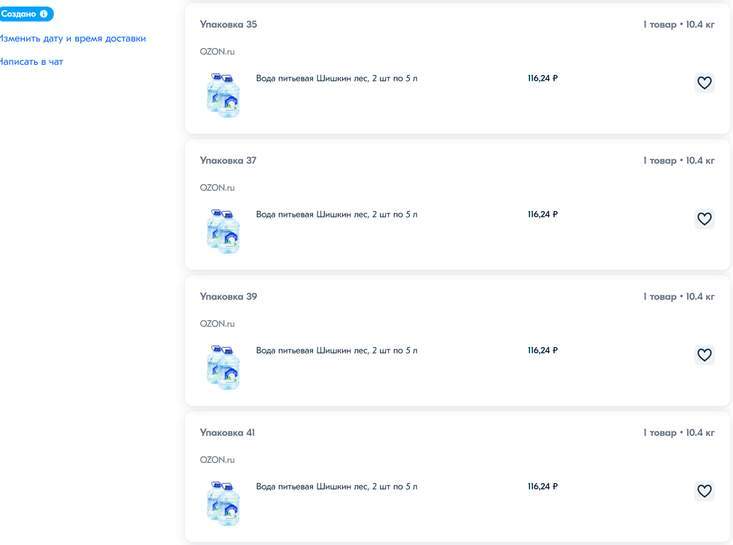Open water bottle thumbnail in Упаковка 39
Viewport: 733px width, 545px height.
[224, 366]
